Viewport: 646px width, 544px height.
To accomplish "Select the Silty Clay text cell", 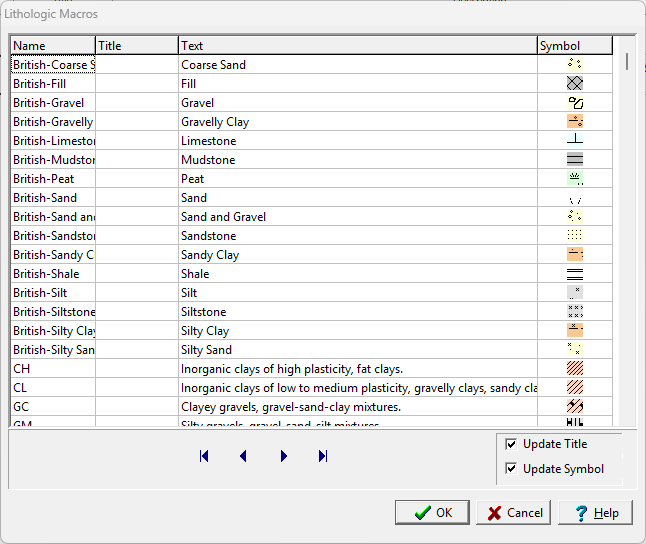I will coord(357,331).
